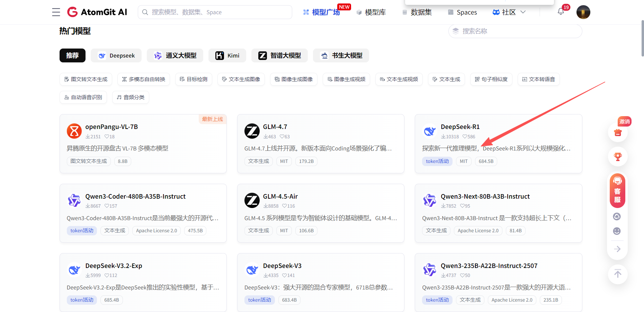Click the refresh-style circle icon in sidebar
644x312 pixels.
pos(617,217)
